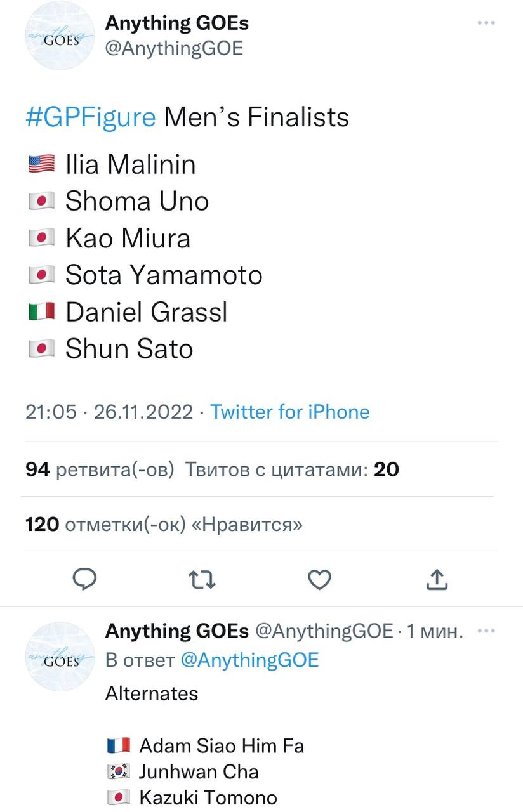Retweet the Men's Finalists tweet
Viewport: 523px width, 812px height.
click(x=202, y=579)
